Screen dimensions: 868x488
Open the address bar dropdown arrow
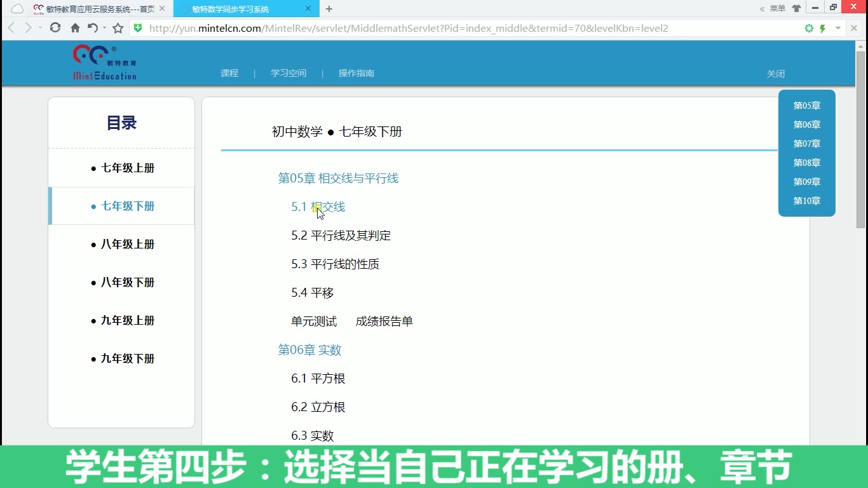tap(838, 29)
